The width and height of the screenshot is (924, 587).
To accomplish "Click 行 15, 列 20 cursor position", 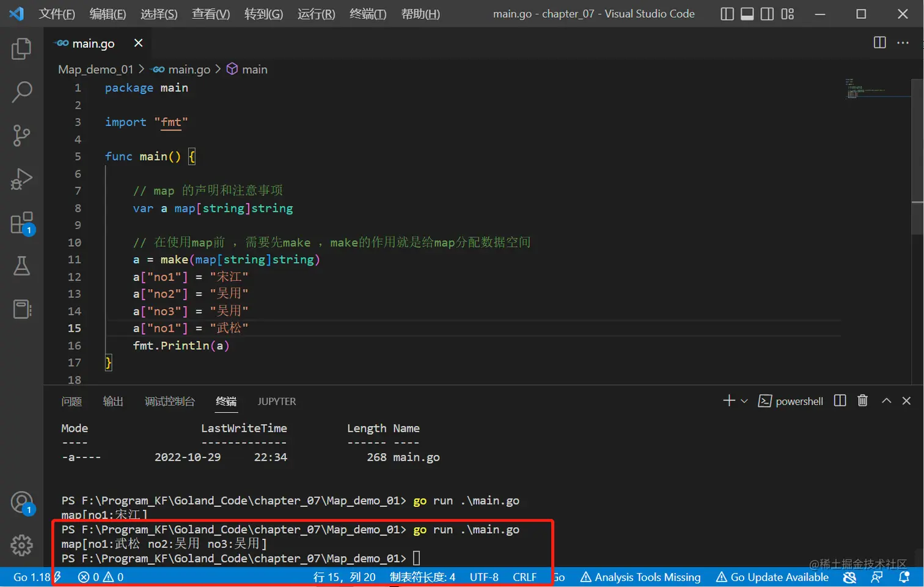I will click(x=344, y=577).
